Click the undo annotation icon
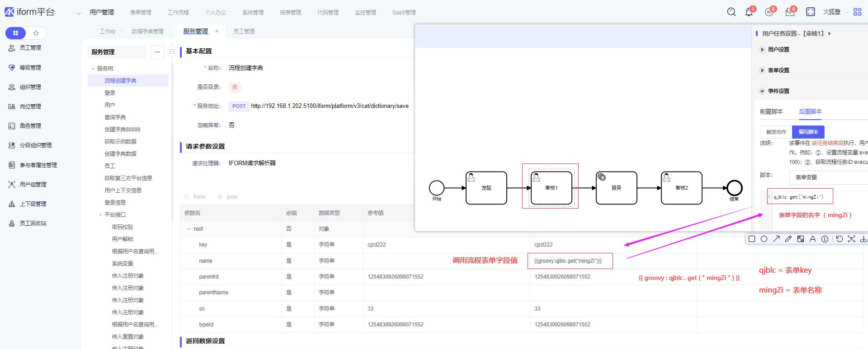Image resolution: width=868 pixels, height=349 pixels. point(839,239)
